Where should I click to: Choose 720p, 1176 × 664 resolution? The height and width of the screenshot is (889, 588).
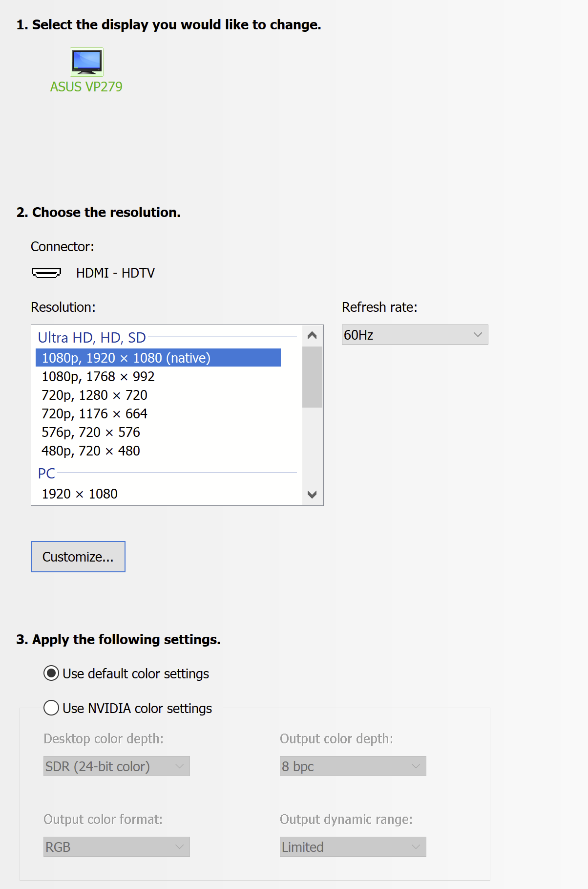[x=158, y=413]
